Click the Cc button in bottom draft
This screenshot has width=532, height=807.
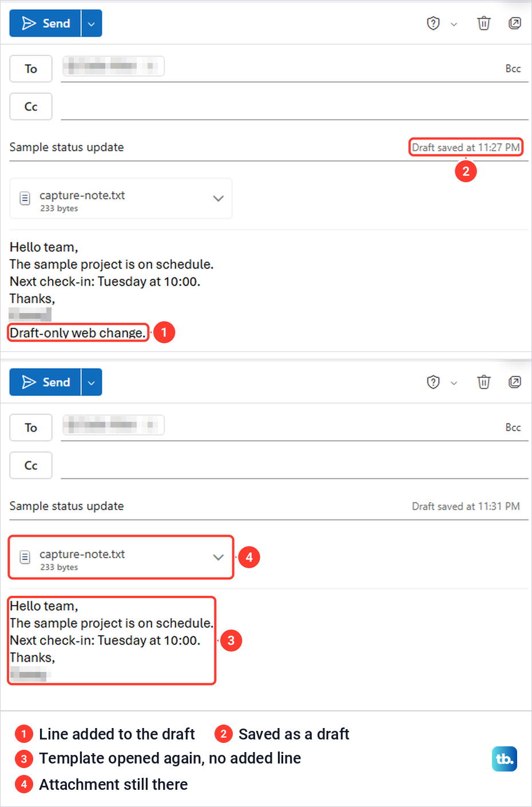[x=31, y=465]
